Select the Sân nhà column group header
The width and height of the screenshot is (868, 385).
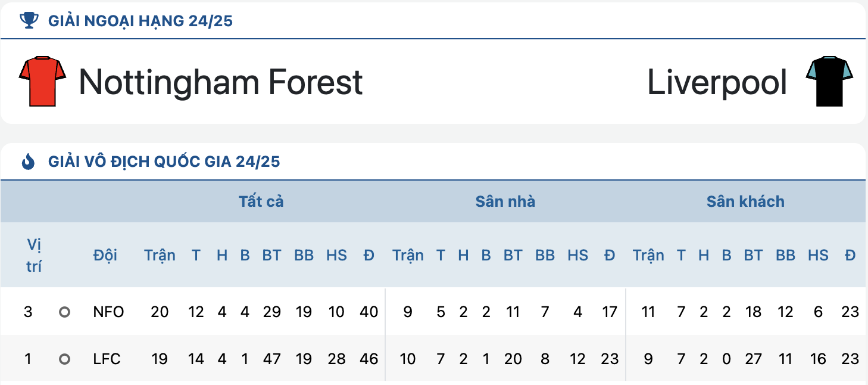505,201
